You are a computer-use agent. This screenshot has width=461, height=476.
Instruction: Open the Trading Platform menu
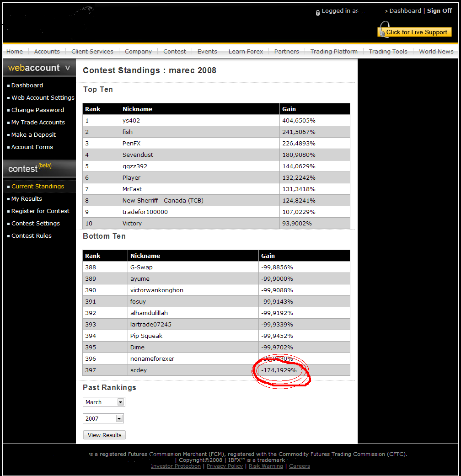(334, 52)
